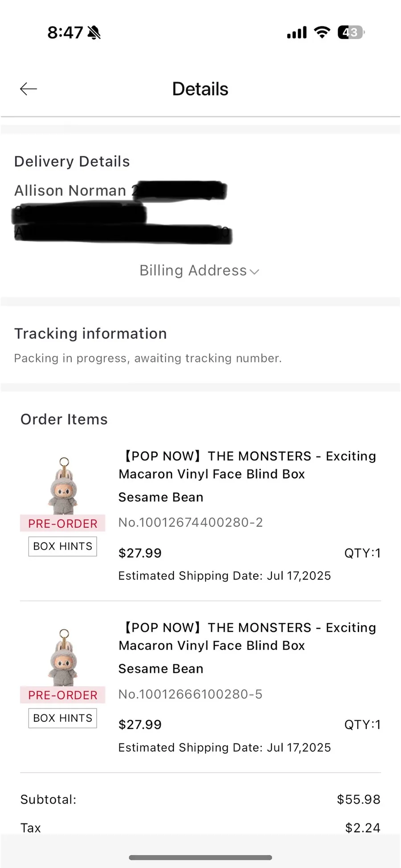Tap the muted bell icon in status bar
401x868 pixels.
[94, 33]
